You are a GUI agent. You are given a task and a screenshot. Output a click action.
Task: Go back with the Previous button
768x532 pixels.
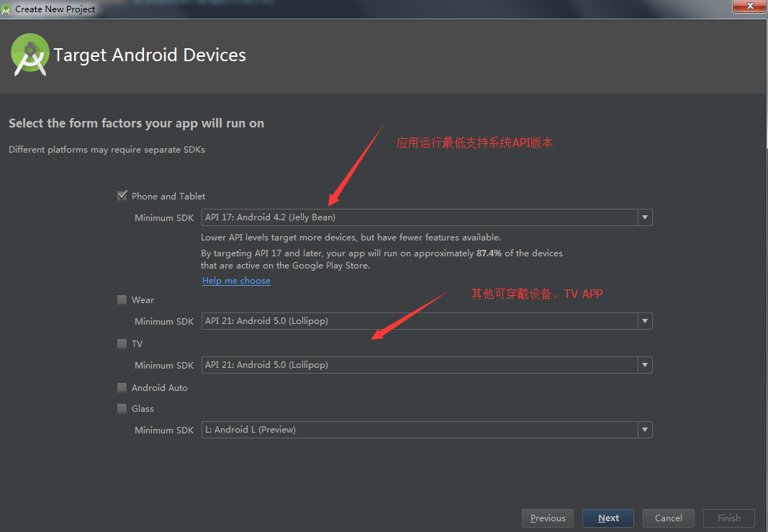tap(548, 518)
